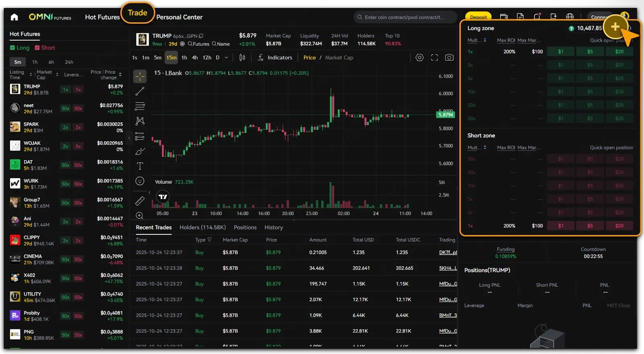Image resolution: width=644 pixels, height=354 pixels.
Task: Sort Long zone by Mult. column
Action: tap(477, 40)
